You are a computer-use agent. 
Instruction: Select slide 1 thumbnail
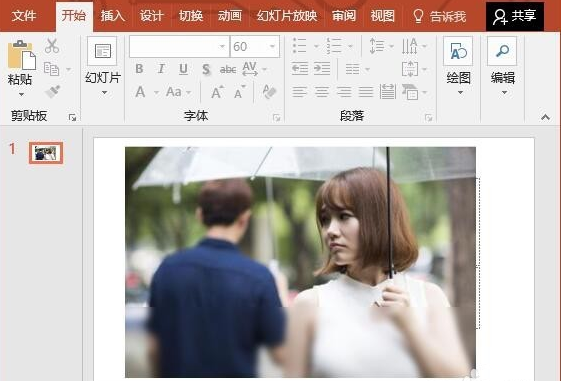[x=46, y=153]
